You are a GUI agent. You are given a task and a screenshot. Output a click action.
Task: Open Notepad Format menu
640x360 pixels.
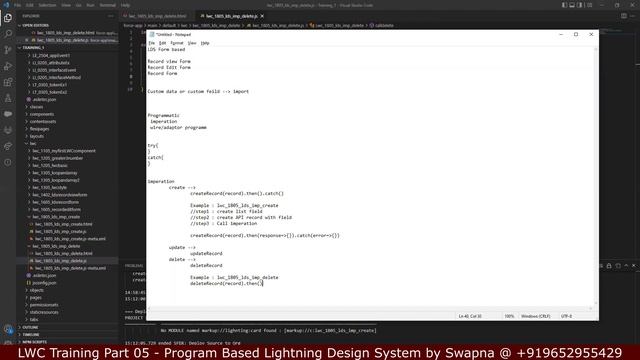177,43
